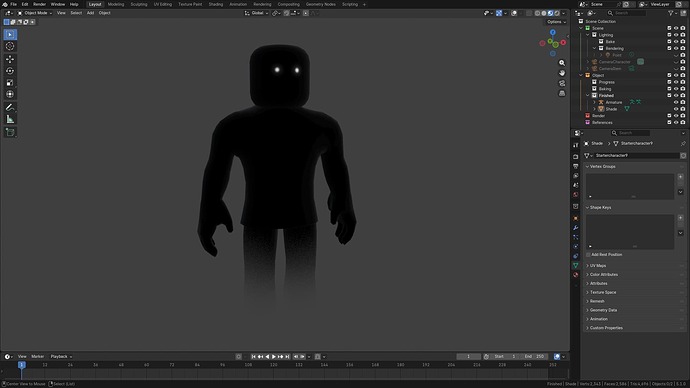This screenshot has height=388, width=690.
Task: Toggle visibility of Shade object
Action: point(676,109)
